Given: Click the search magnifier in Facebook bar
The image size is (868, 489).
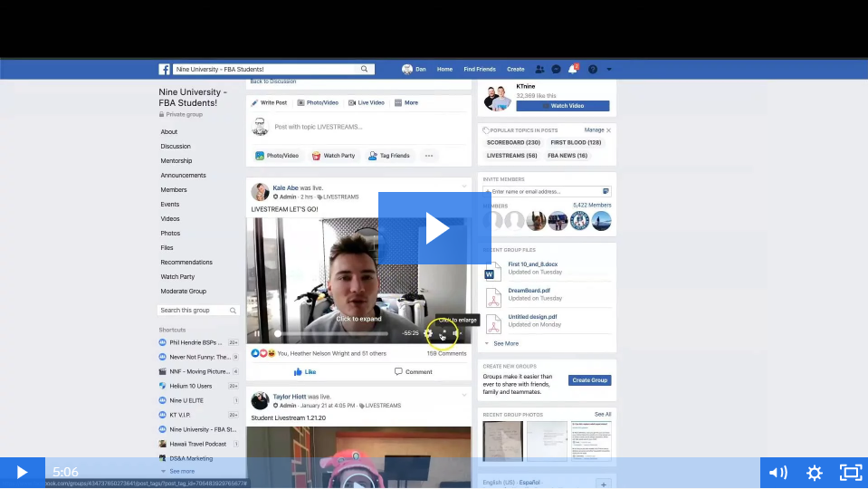Looking at the screenshot, I should click(x=364, y=69).
